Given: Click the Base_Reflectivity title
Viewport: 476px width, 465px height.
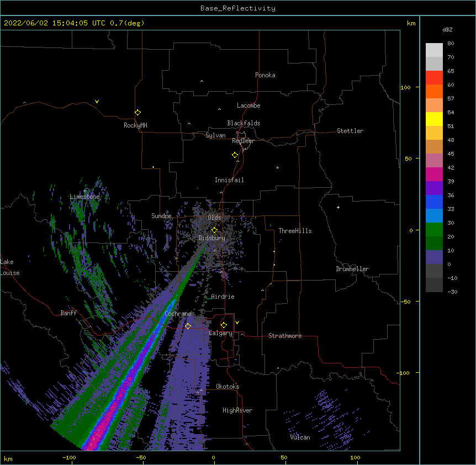Looking at the screenshot, I should click(x=238, y=8).
